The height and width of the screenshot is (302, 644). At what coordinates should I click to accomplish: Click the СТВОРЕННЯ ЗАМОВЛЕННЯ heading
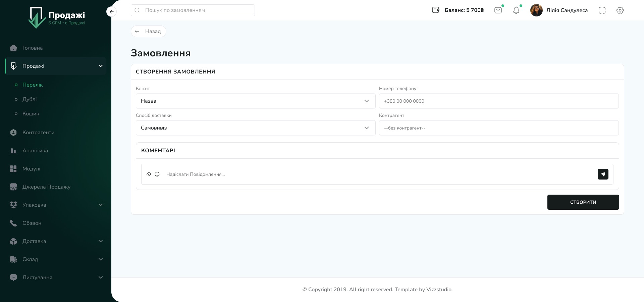point(175,71)
